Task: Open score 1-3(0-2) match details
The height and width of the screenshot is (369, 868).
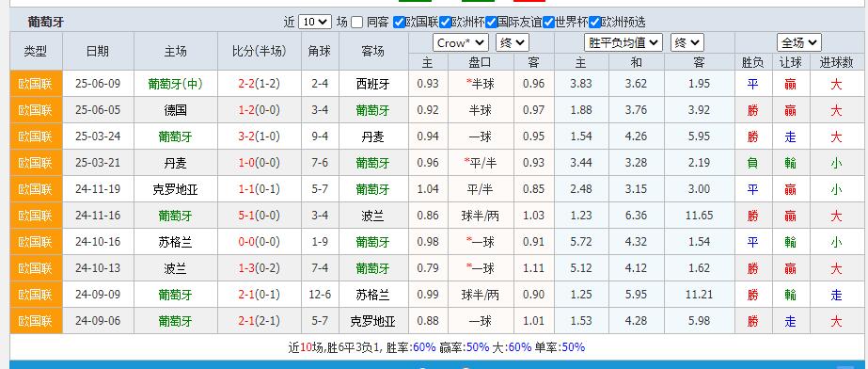Action: pos(259,268)
